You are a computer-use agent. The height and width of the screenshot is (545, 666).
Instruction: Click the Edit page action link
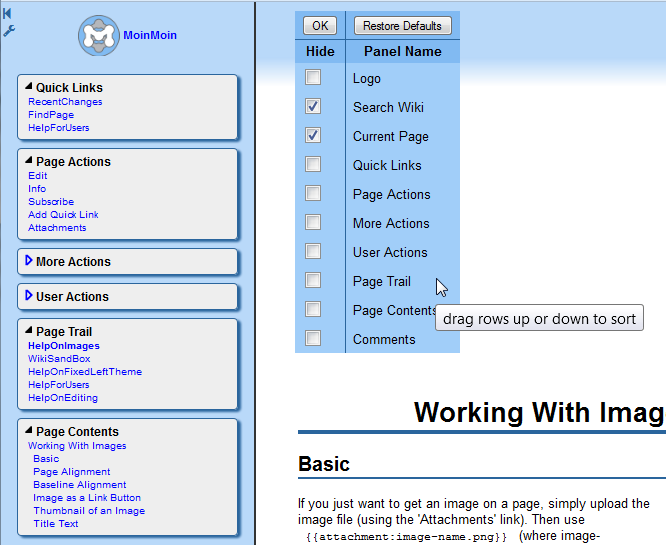[x=37, y=176]
